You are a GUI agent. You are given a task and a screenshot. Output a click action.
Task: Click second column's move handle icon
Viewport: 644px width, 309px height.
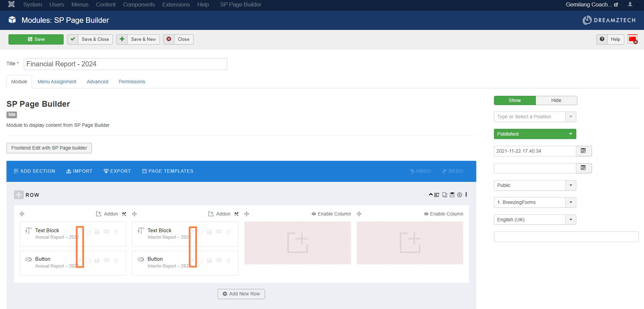pyautogui.click(x=134, y=214)
